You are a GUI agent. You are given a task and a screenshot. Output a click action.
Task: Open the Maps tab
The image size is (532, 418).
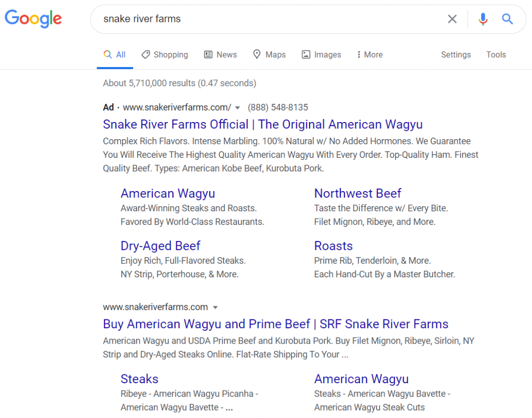point(270,55)
